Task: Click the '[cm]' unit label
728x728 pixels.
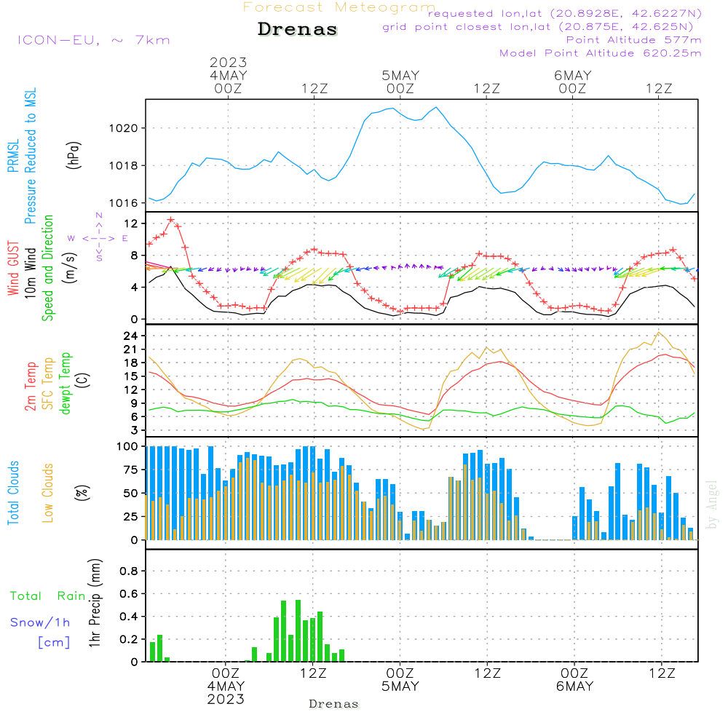Action: (x=54, y=643)
